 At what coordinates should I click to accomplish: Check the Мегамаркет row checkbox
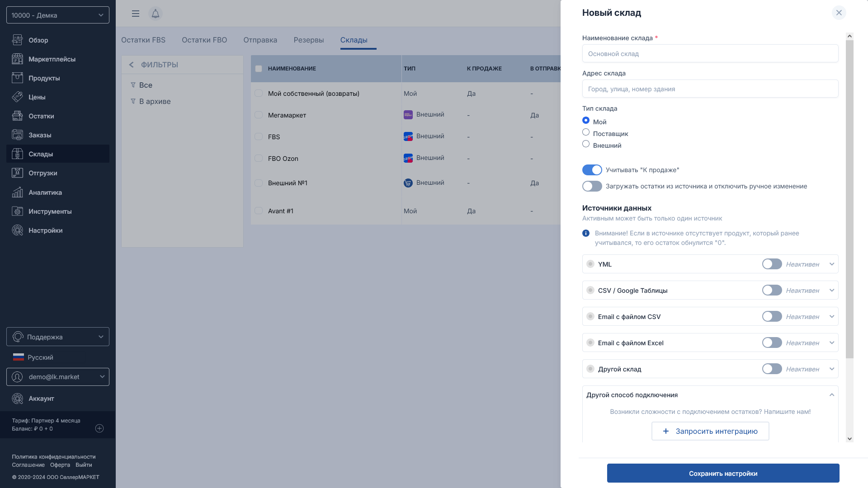(x=259, y=115)
